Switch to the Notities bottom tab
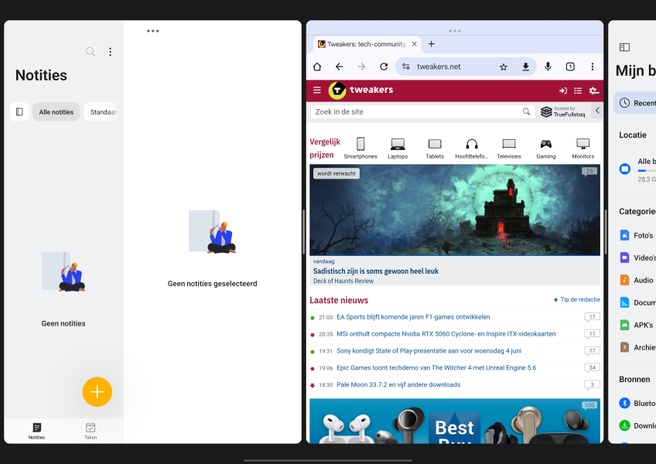 coord(37,431)
